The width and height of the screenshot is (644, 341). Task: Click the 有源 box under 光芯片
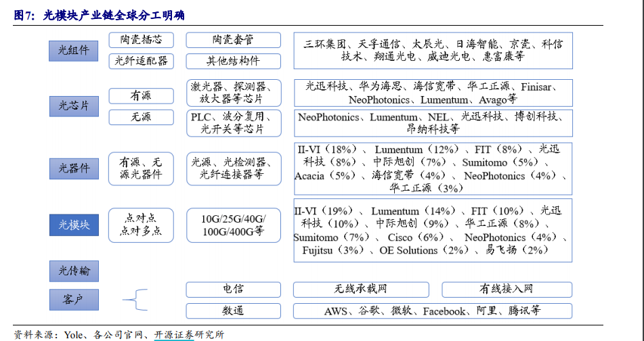[x=142, y=96]
